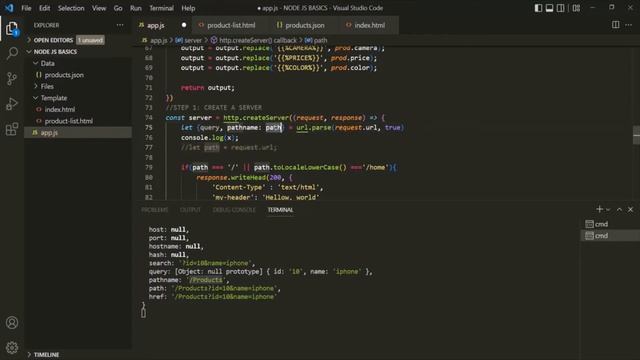Open the Manage gear icon
Viewport: 640px width, 360px height.
click(12, 347)
